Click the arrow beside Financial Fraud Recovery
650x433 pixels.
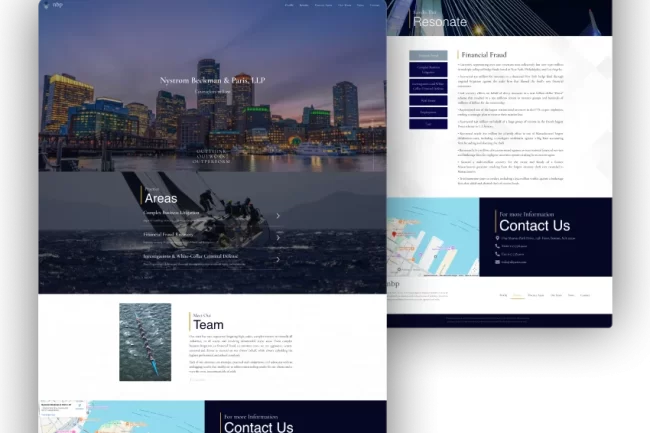tap(277, 237)
